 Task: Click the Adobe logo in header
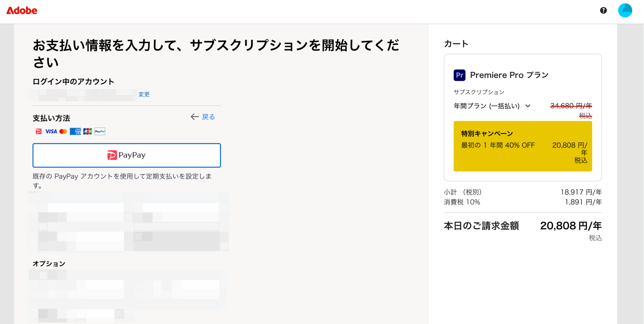click(x=22, y=11)
